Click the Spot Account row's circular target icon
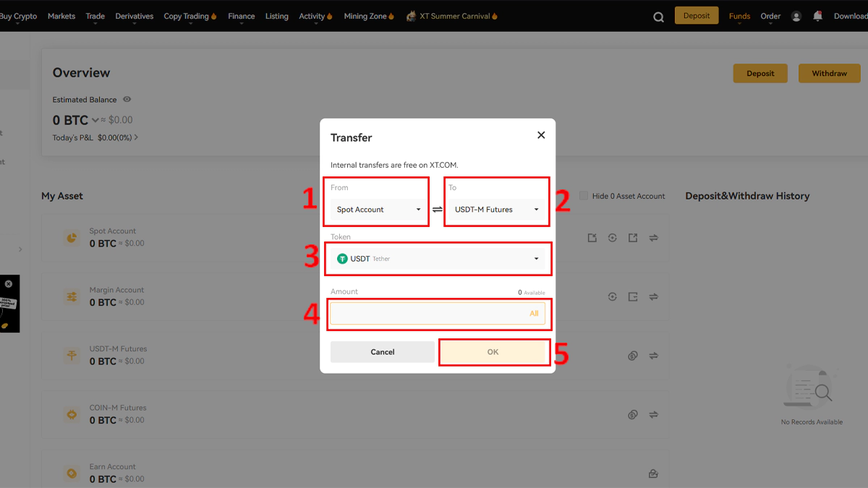 pos(613,238)
